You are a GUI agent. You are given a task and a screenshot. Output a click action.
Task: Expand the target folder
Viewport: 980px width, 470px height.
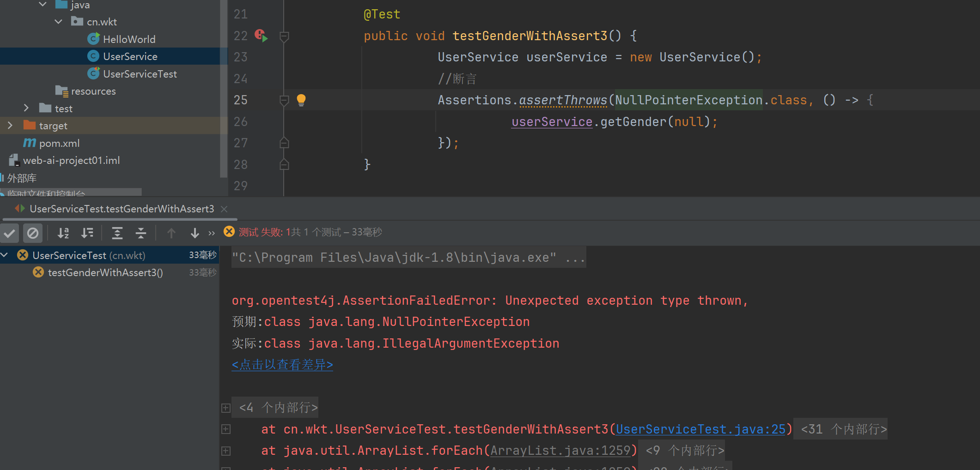tap(10, 126)
